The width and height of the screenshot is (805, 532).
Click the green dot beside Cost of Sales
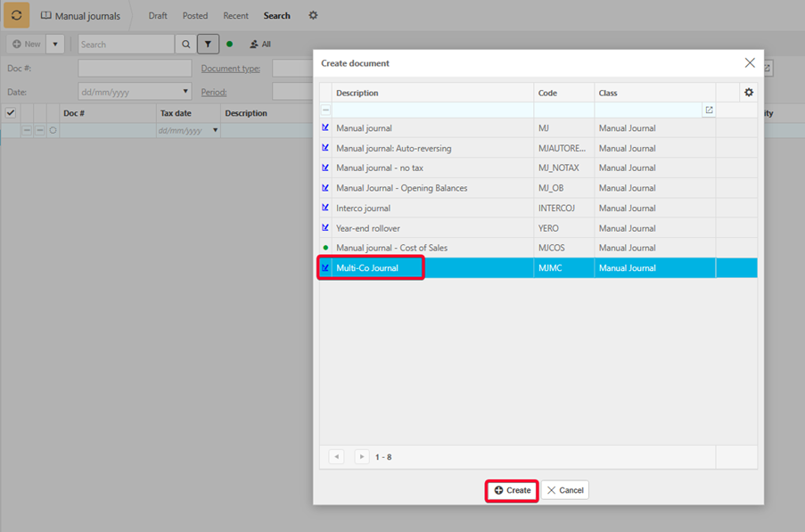pos(325,247)
